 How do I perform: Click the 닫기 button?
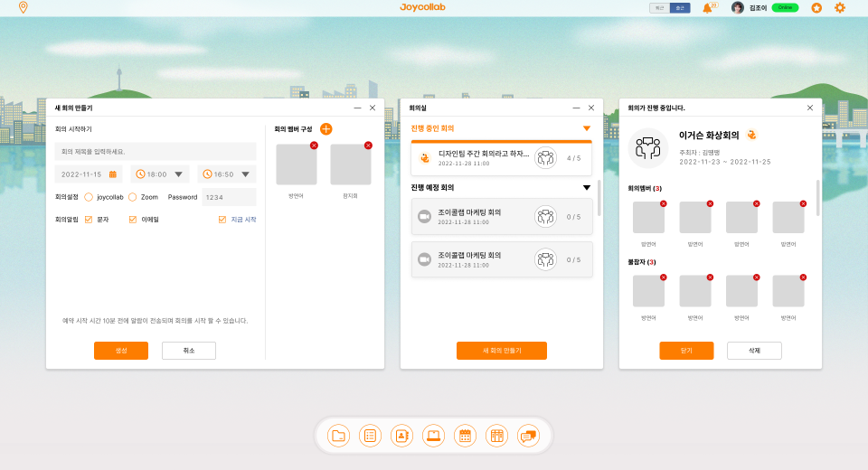click(x=686, y=351)
